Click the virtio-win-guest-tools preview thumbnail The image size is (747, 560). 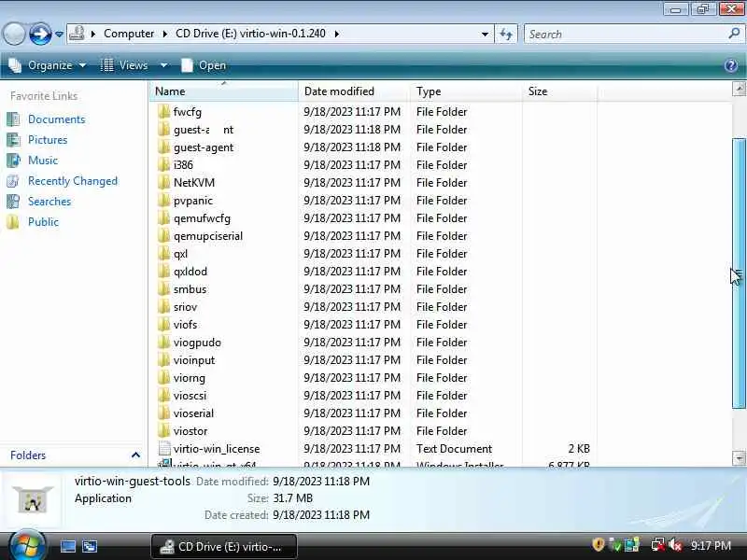pyautogui.click(x=33, y=499)
